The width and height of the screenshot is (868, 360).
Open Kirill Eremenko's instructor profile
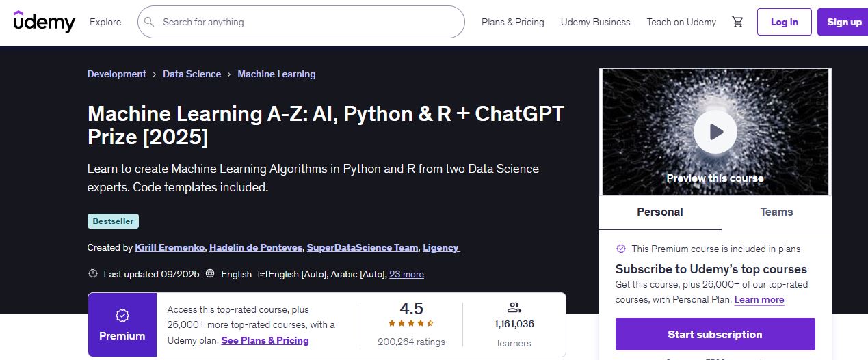170,247
